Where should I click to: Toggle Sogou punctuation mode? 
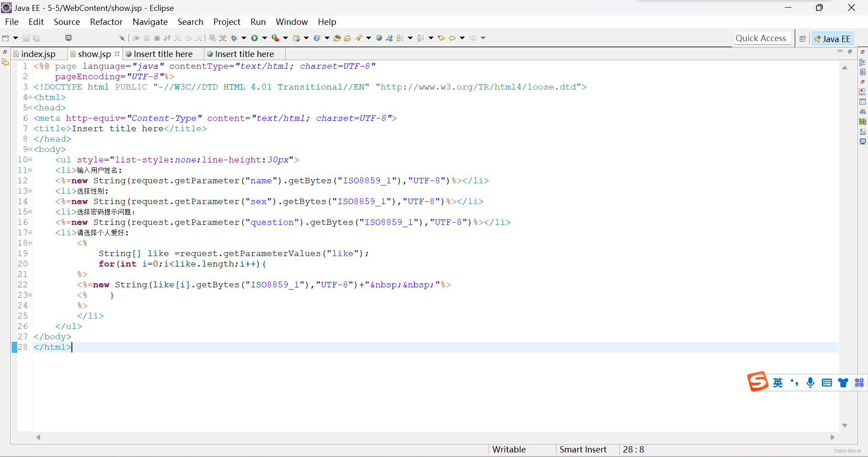(x=794, y=383)
